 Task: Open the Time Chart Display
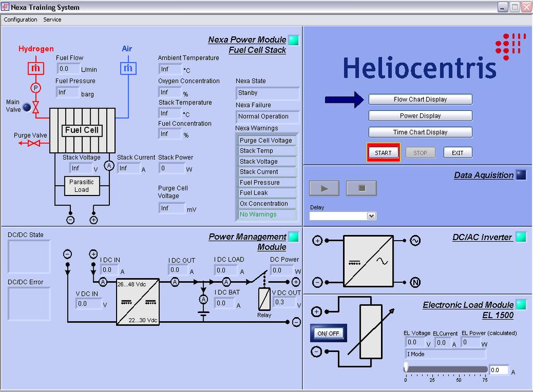coord(420,133)
